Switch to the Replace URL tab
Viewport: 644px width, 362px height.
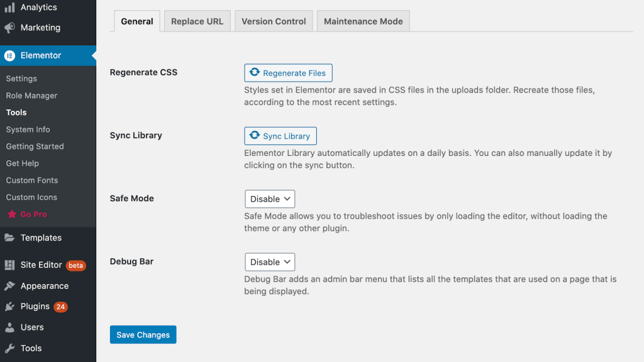click(197, 21)
